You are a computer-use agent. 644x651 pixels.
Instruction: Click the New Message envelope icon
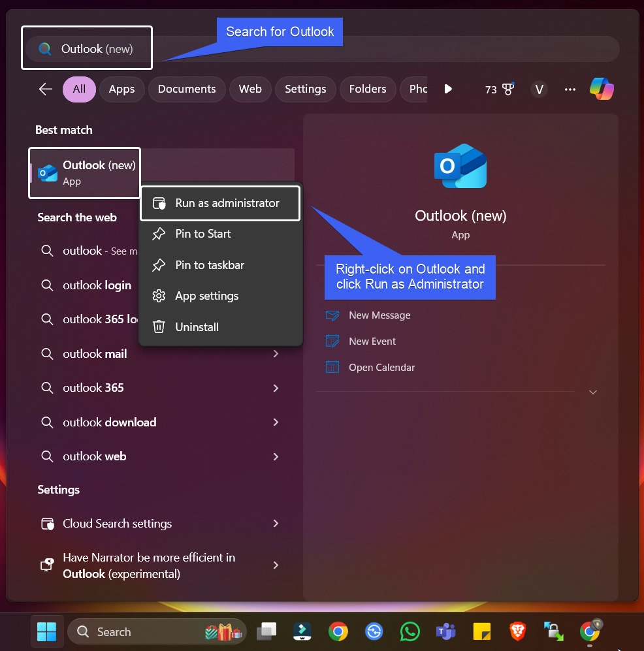click(x=332, y=315)
